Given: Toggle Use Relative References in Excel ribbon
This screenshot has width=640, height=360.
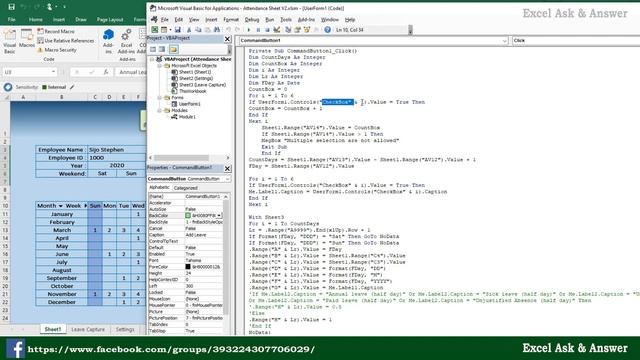Looking at the screenshot, I should click(x=65, y=41).
